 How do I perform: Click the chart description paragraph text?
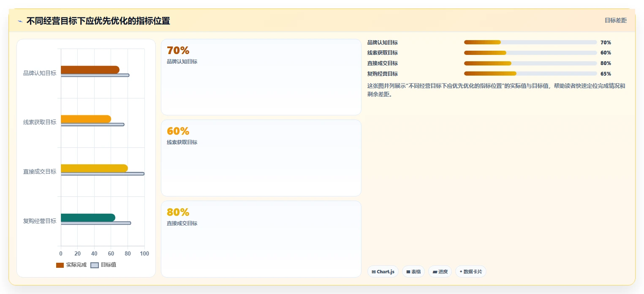[x=497, y=90]
